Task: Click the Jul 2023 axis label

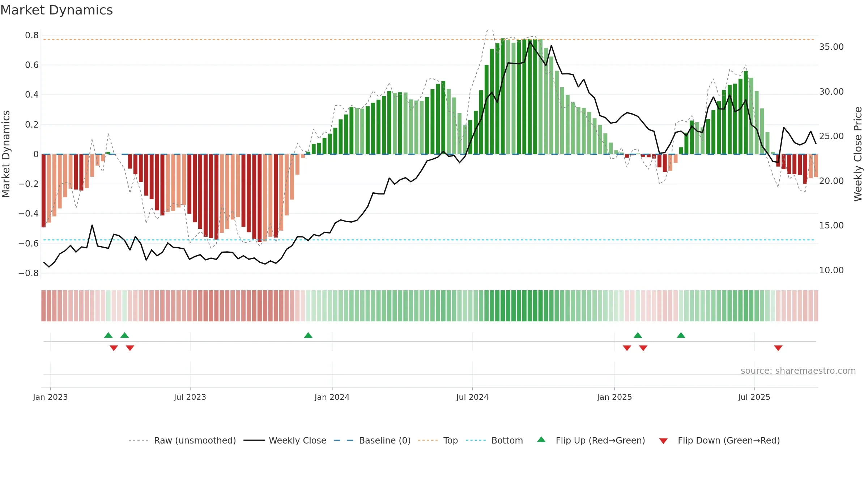Action: 190,397
